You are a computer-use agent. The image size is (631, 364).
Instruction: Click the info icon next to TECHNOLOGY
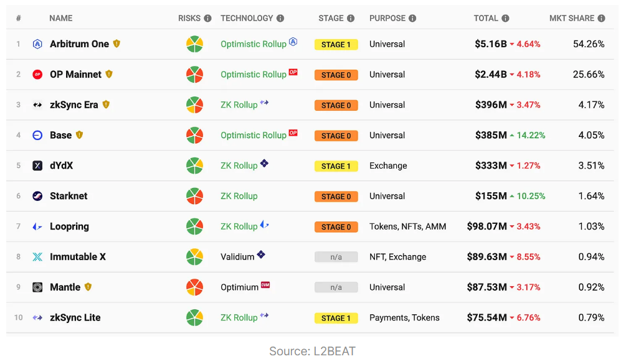[x=280, y=19]
